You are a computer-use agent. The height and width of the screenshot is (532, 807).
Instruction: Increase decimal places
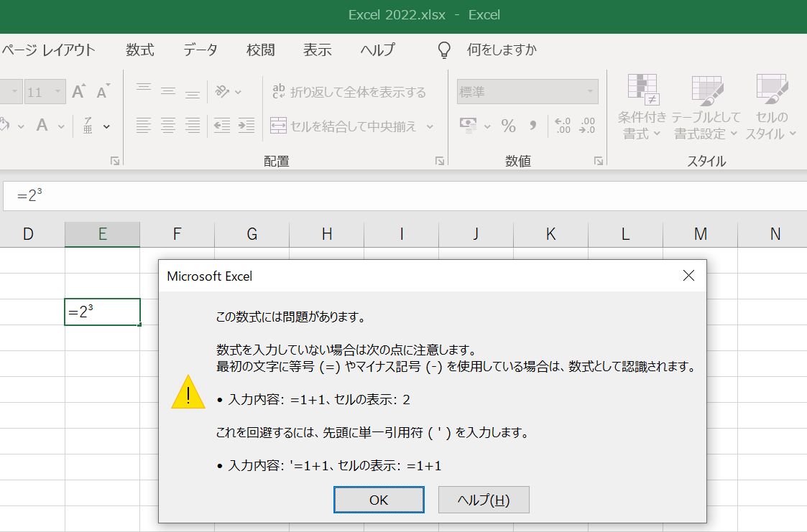pos(563,126)
